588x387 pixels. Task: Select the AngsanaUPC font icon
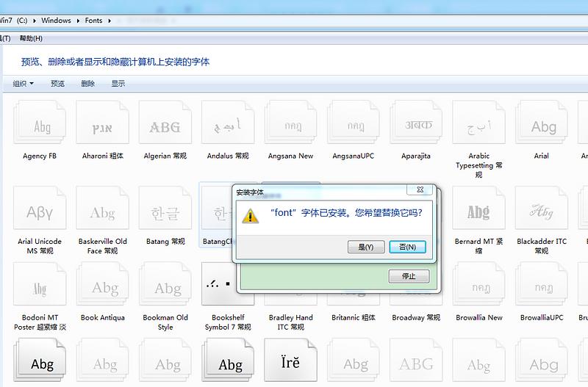tap(354, 122)
